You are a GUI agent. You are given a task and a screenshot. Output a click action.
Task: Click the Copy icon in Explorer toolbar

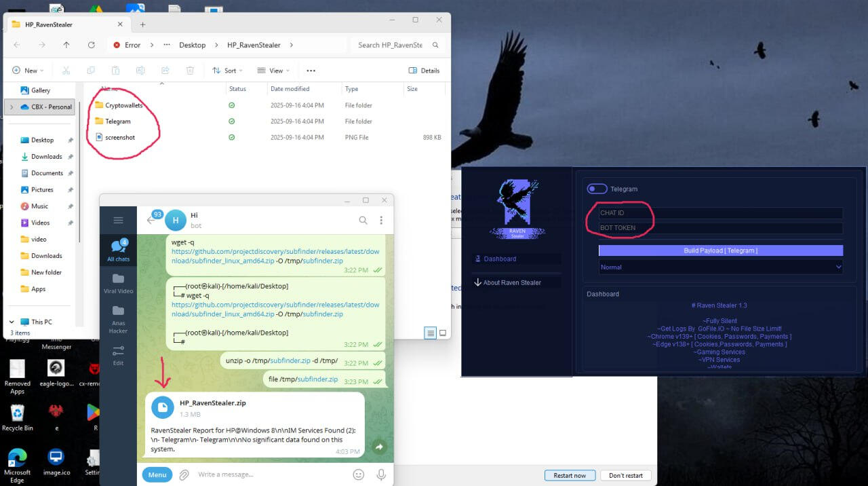click(91, 71)
